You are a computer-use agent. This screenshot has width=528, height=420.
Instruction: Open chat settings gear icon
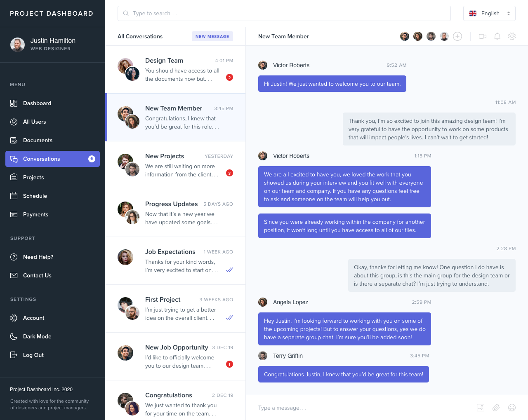click(x=512, y=36)
